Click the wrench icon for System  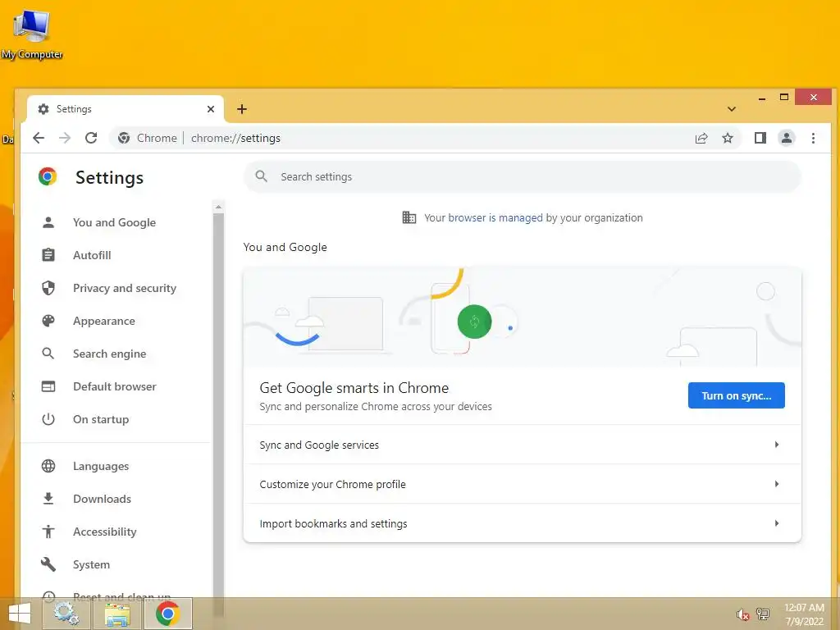pos(48,564)
